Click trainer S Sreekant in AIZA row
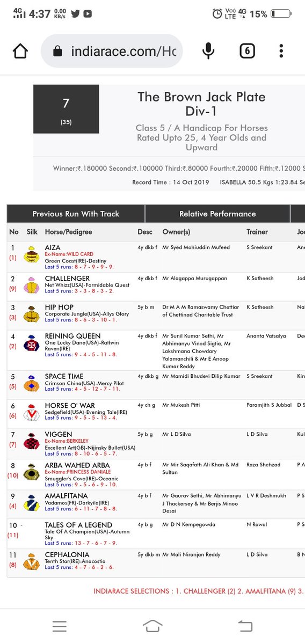Screen dimensions: 305x644 coord(260,247)
